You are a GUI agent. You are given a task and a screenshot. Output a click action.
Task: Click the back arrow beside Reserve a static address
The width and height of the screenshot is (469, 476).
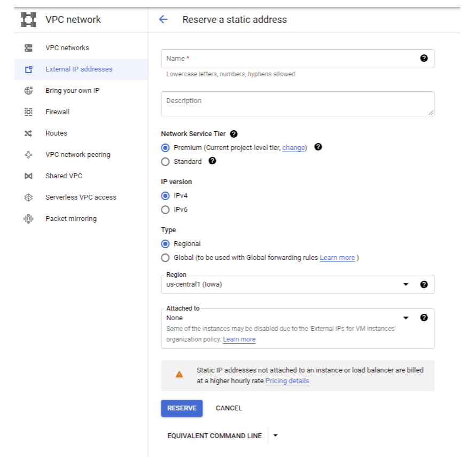(x=163, y=20)
